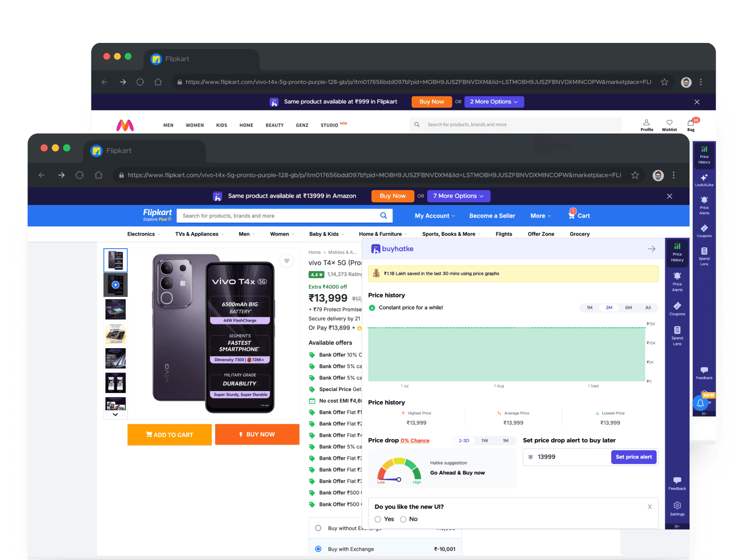Open the Myntra Bag icon in the back window

(691, 125)
